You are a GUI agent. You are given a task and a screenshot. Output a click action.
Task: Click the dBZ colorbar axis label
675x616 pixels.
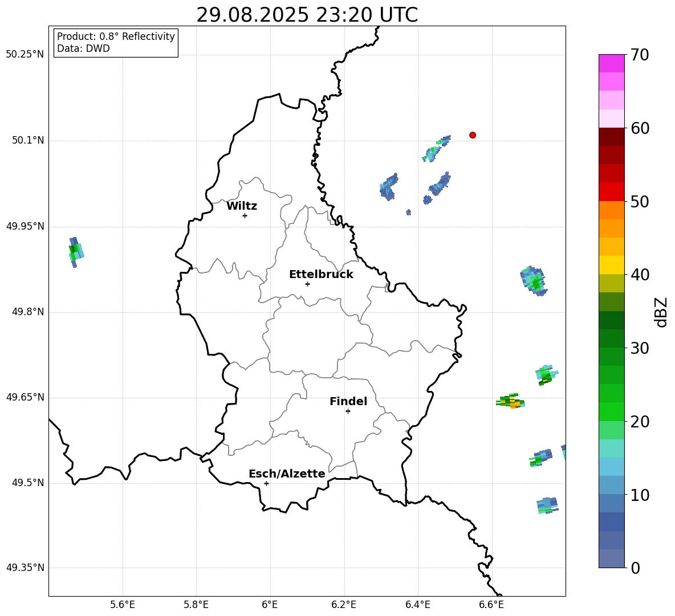point(661,312)
